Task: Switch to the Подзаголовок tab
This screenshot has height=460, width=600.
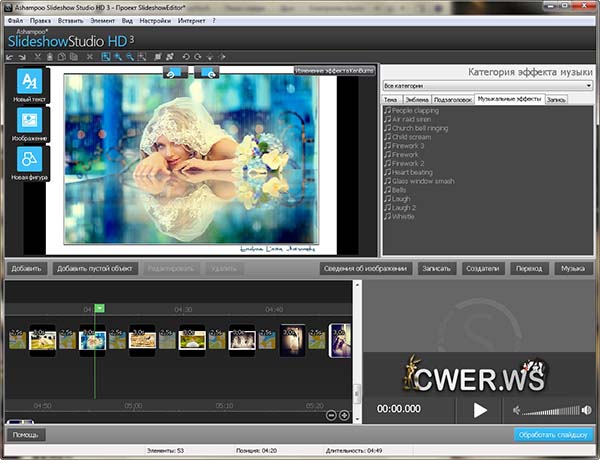Action: click(452, 100)
